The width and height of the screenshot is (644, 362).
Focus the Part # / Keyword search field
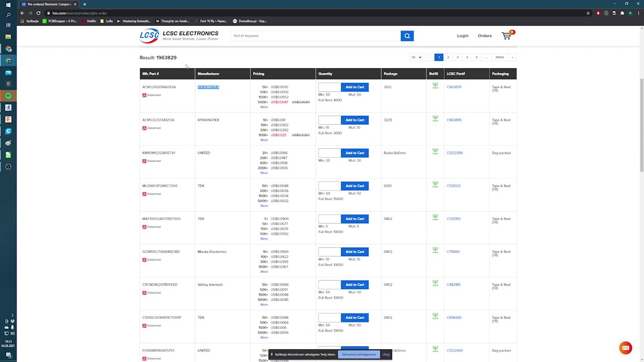click(x=315, y=36)
